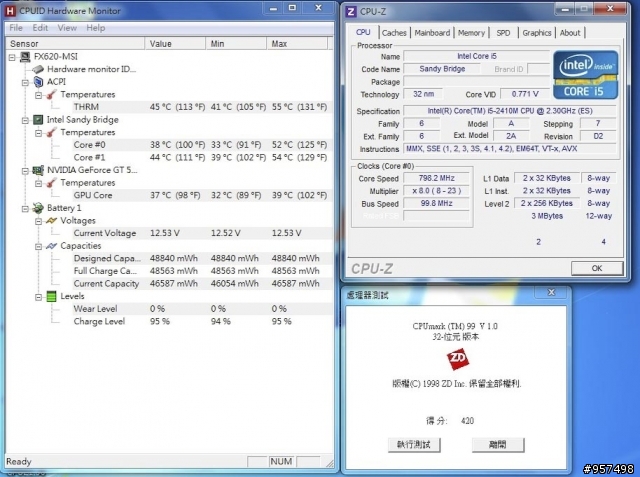Click the Intel Core i5 logo badge

pyautogui.click(x=585, y=75)
